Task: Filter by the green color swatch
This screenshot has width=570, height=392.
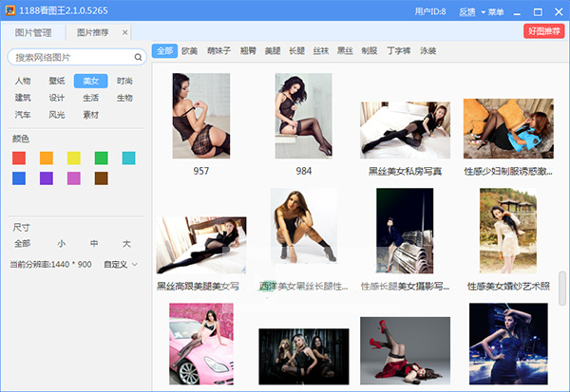Action: [x=101, y=159]
